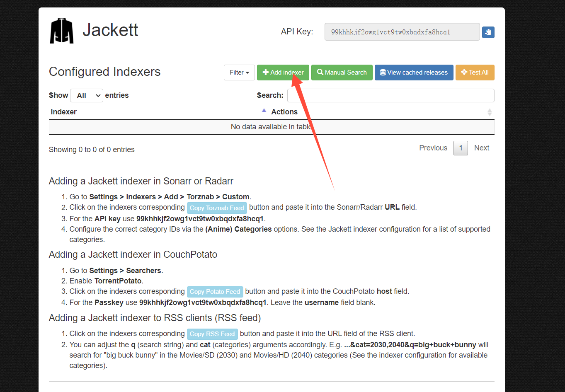Run Test All indexers
565x392 pixels.
click(x=475, y=73)
